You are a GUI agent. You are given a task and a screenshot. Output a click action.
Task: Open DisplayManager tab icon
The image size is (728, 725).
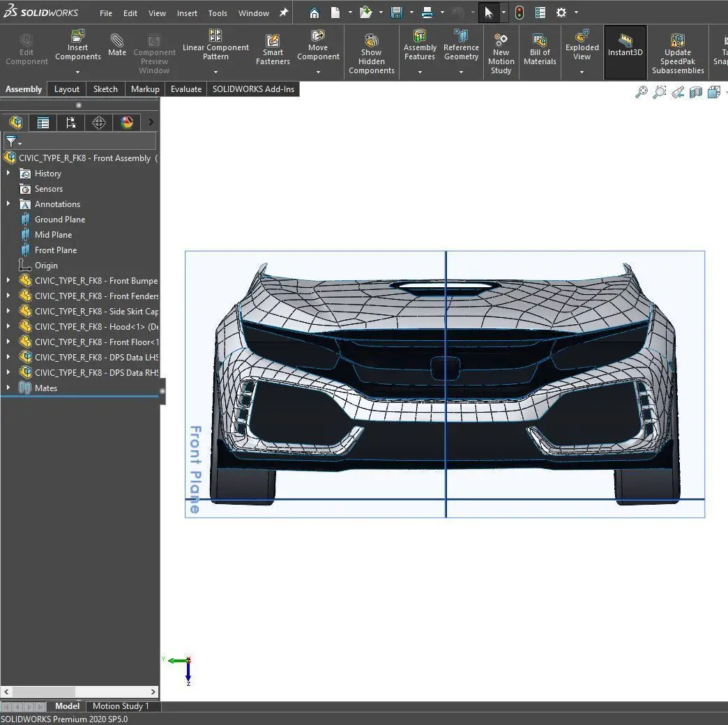coord(127,123)
